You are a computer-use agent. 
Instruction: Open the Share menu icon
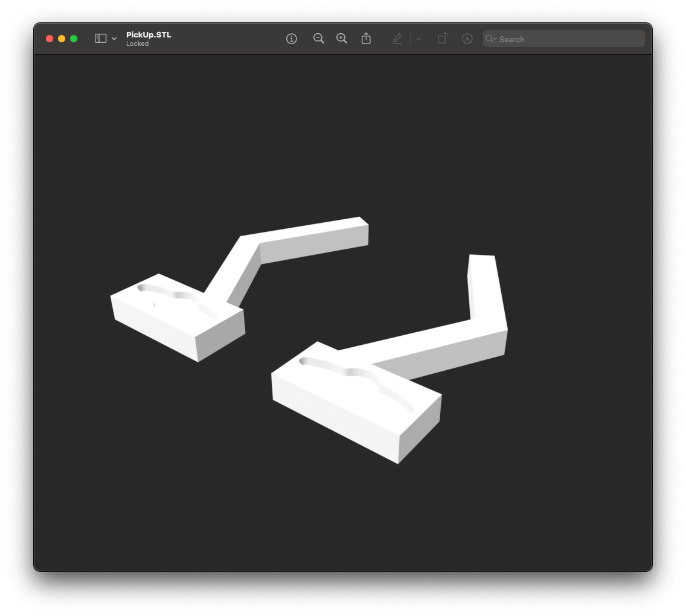(x=366, y=39)
